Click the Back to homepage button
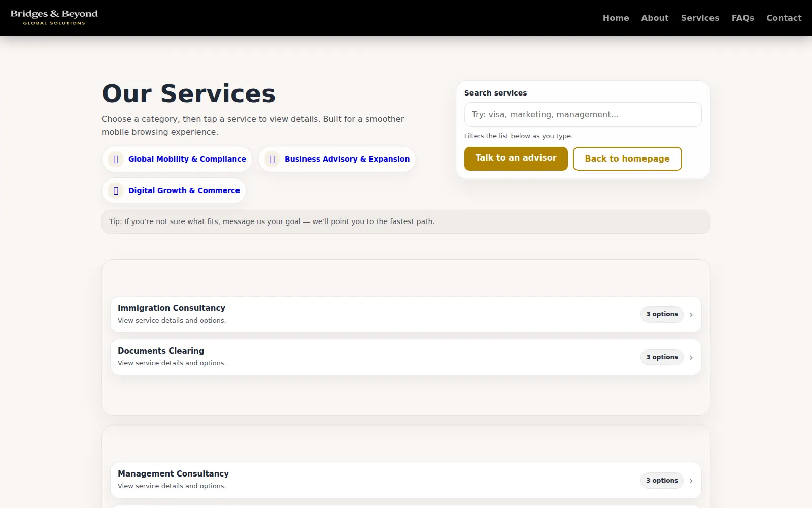The height and width of the screenshot is (508, 812). pos(627,158)
